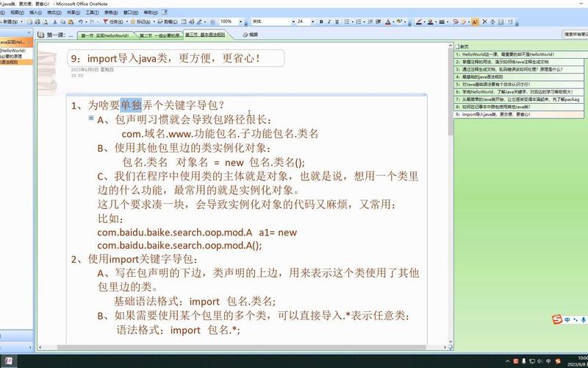Click the page title text box
Image resolution: width=588 pixels, height=368 pixels.
[176, 59]
